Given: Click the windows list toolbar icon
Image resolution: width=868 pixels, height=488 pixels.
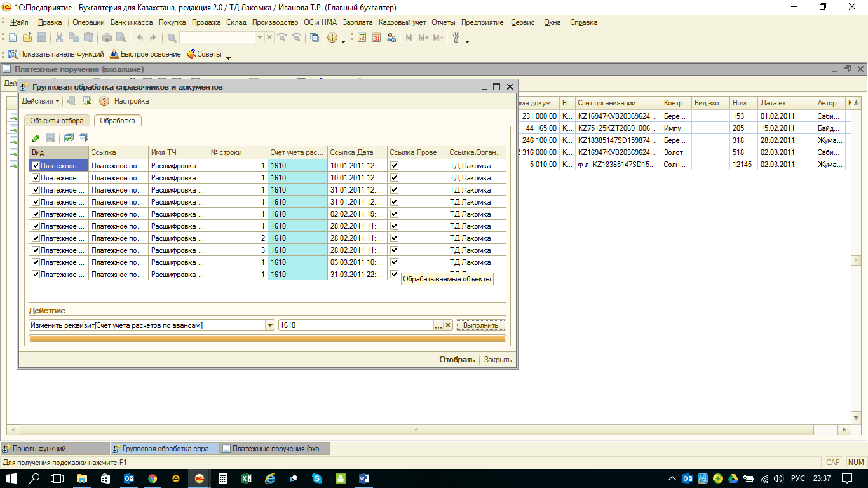Looking at the screenshot, I should point(315,37).
